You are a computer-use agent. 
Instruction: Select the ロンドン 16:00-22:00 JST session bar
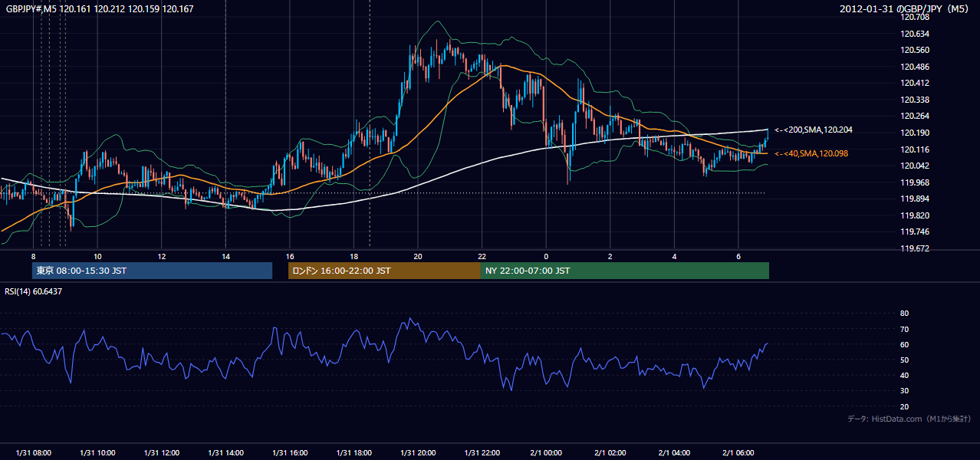tap(384, 271)
